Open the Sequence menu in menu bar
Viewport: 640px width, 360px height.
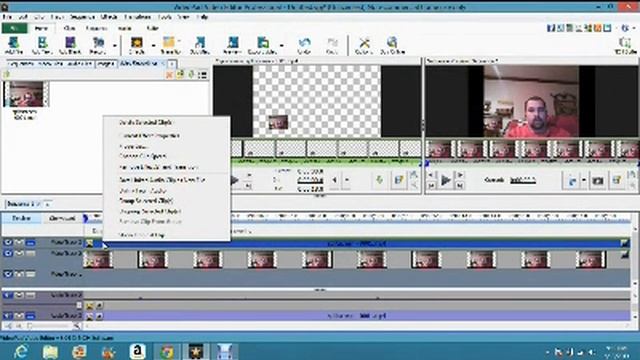[x=82, y=17]
